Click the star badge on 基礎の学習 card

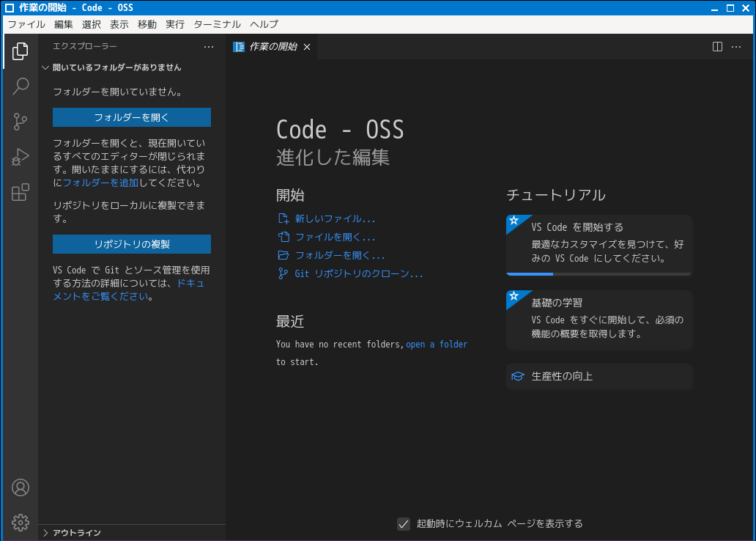(x=514, y=296)
